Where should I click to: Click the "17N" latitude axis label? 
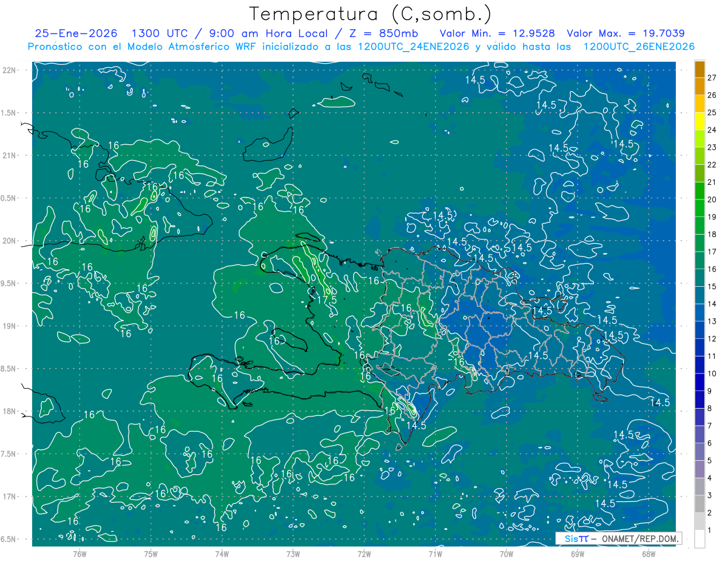point(9,497)
